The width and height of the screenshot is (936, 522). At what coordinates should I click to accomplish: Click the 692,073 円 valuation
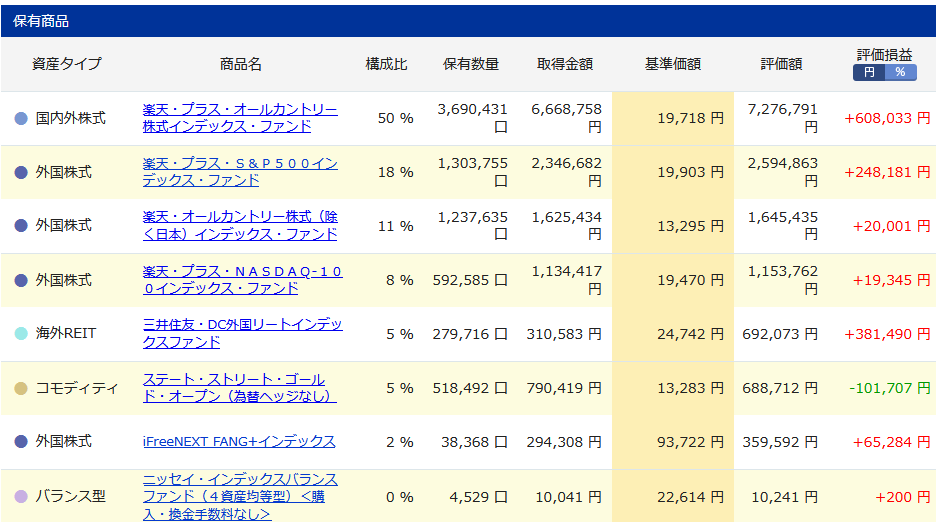click(780, 334)
